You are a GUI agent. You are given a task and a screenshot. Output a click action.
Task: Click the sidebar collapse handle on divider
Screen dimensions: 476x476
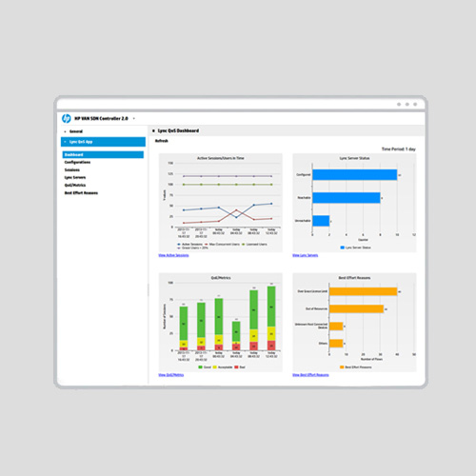(x=149, y=290)
